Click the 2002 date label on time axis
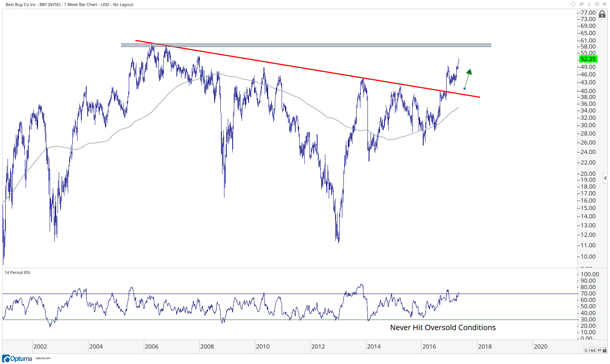610x364 pixels. pyautogui.click(x=40, y=347)
